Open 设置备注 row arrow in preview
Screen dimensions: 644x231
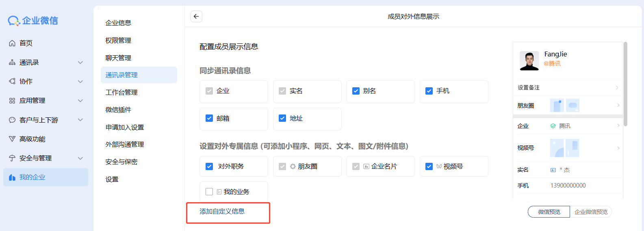click(x=617, y=88)
